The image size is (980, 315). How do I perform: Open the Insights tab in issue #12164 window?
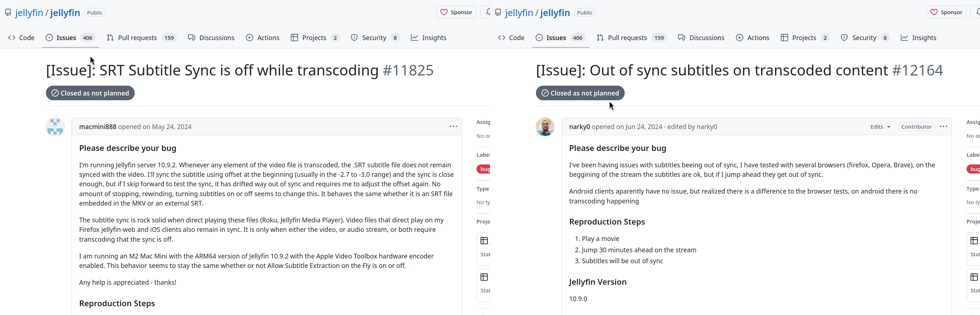click(x=918, y=38)
